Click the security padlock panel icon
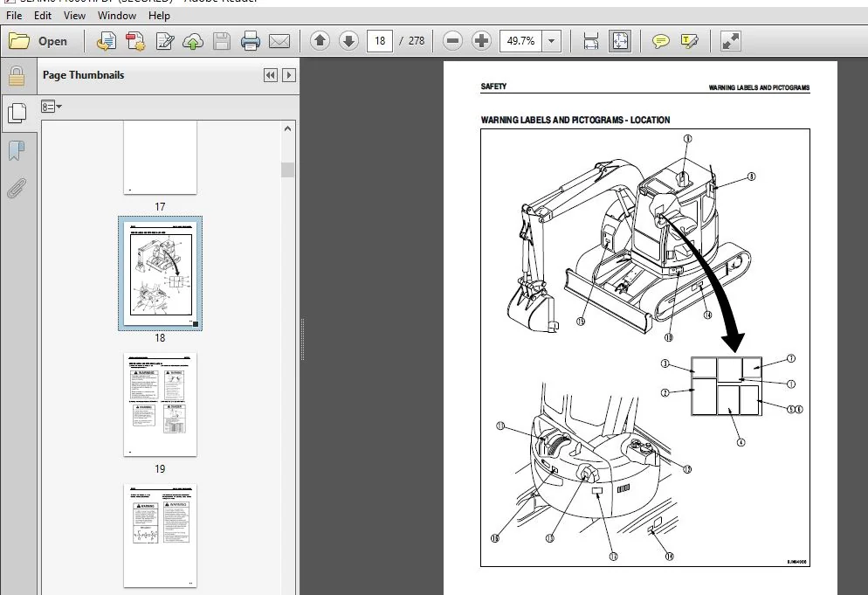 point(17,76)
